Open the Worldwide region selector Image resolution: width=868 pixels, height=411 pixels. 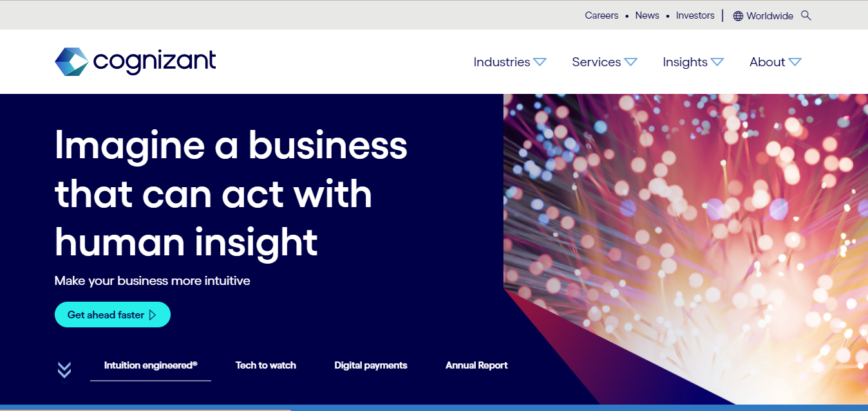pyautogui.click(x=769, y=16)
